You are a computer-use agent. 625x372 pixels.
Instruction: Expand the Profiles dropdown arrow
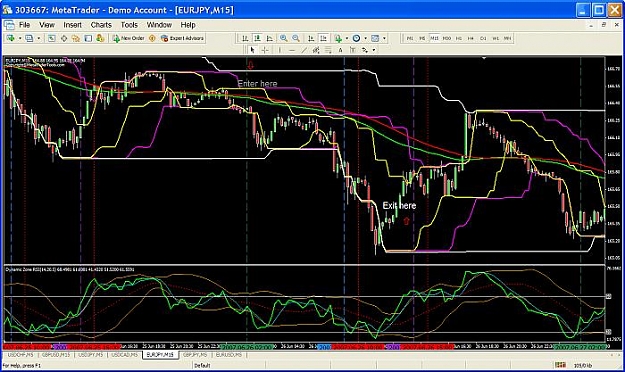38,38
